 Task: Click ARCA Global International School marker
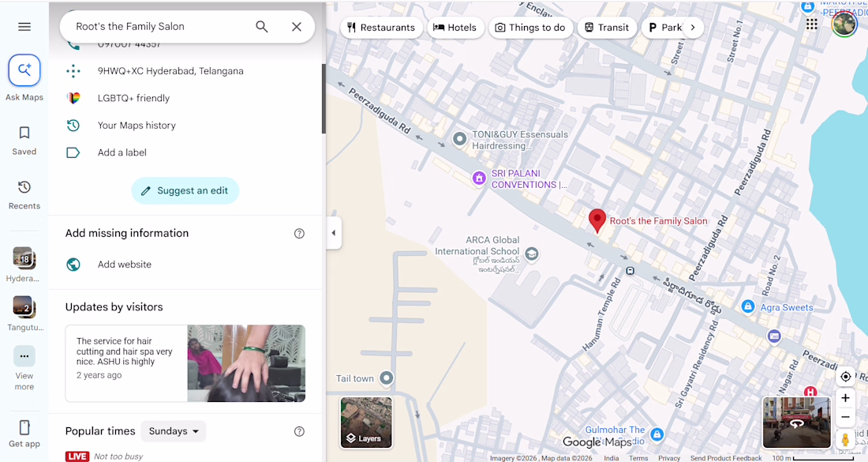(531, 254)
